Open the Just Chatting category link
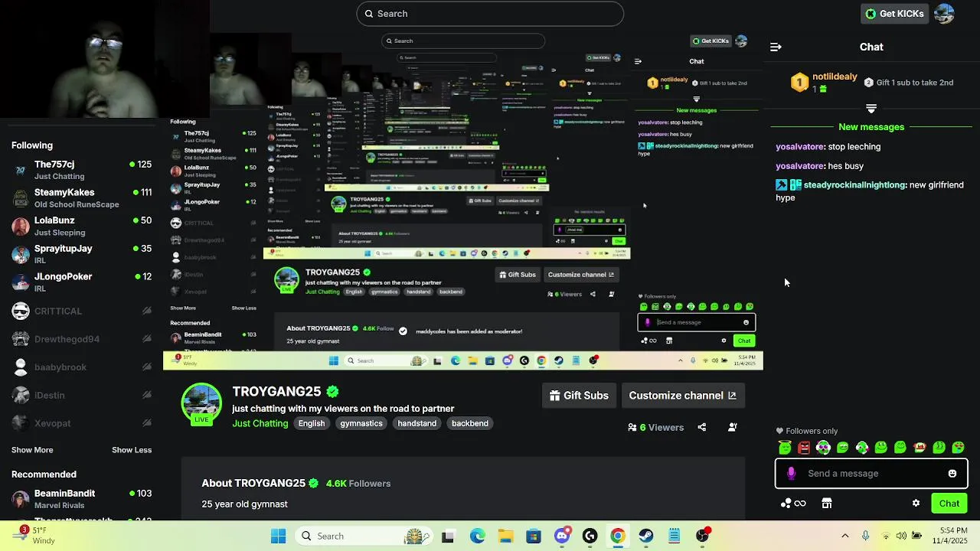The image size is (980, 551). [x=260, y=423]
